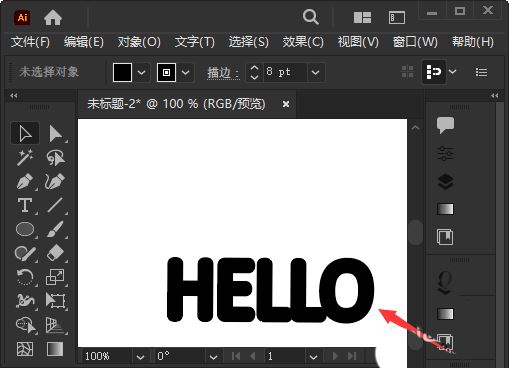The width and height of the screenshot is (509, 368).
Task: Select the Line Segment tool
Action: point(55,205)
